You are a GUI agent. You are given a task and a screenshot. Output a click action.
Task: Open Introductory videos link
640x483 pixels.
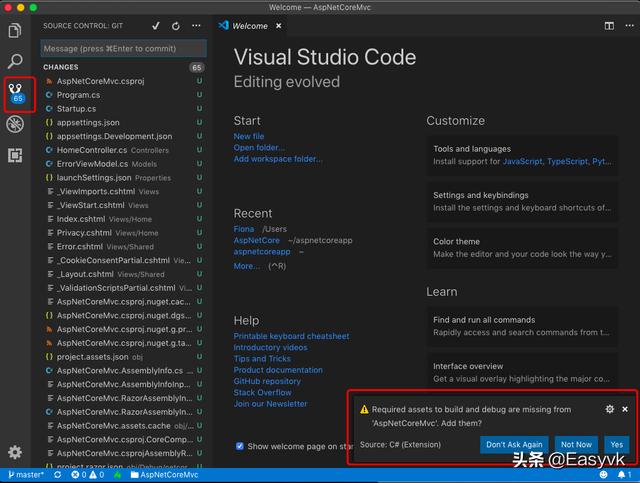270,347
